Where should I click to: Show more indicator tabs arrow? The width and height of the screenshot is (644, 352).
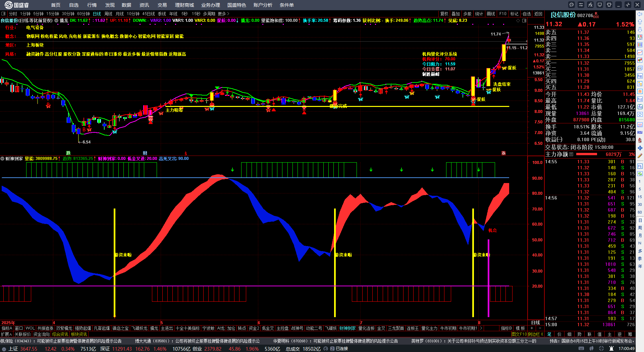coord(481,328)
